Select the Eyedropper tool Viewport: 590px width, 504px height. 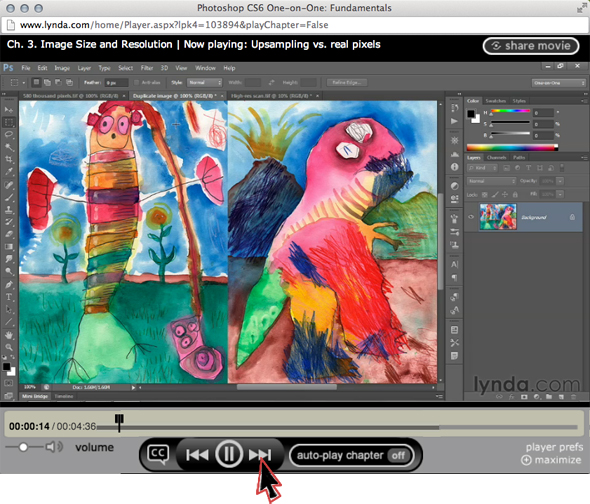(x=9, y=172)
